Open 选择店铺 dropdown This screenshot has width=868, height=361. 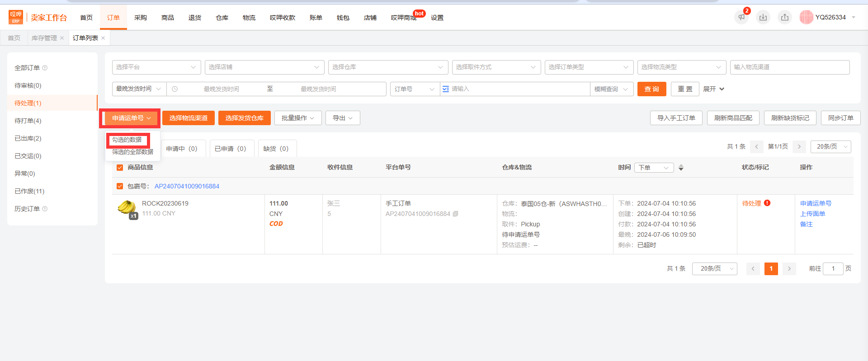[264, 67]
